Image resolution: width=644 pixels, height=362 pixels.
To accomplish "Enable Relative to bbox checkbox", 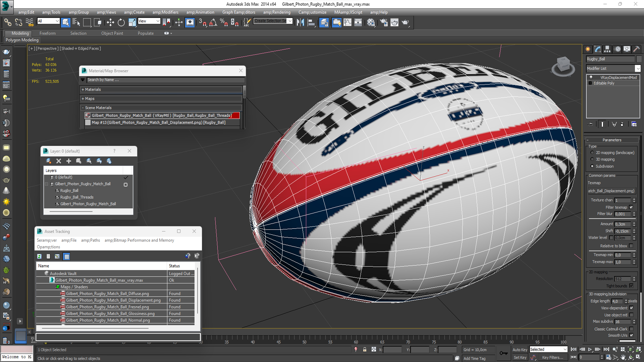I will 631,246.
